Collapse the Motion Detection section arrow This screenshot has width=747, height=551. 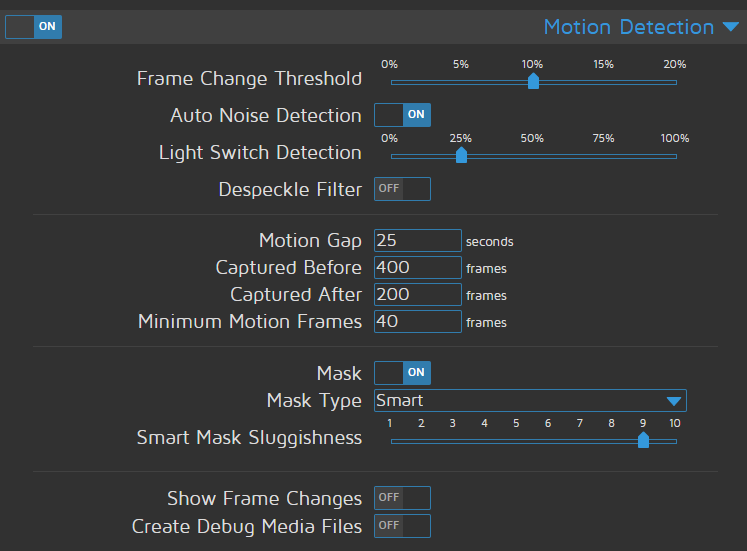(730, 27)
